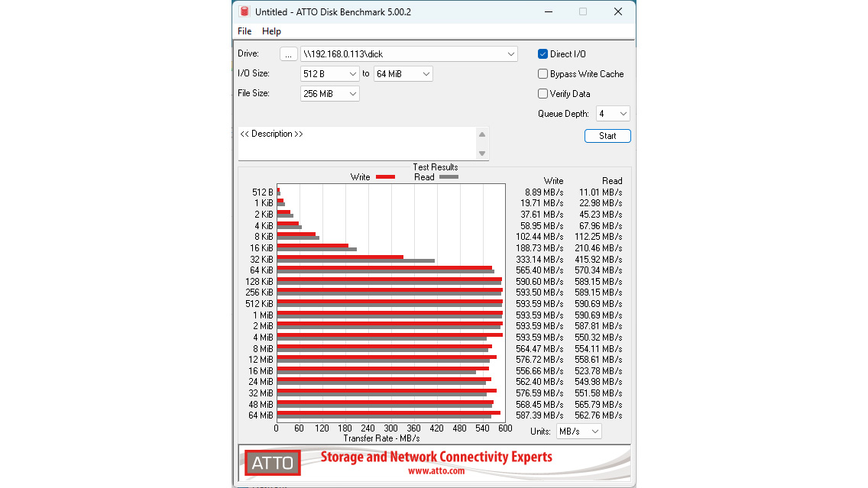This screenshot has height=488, width=868.
Task: Click the drive browse ellipsis button
Action: click(288, 54)
